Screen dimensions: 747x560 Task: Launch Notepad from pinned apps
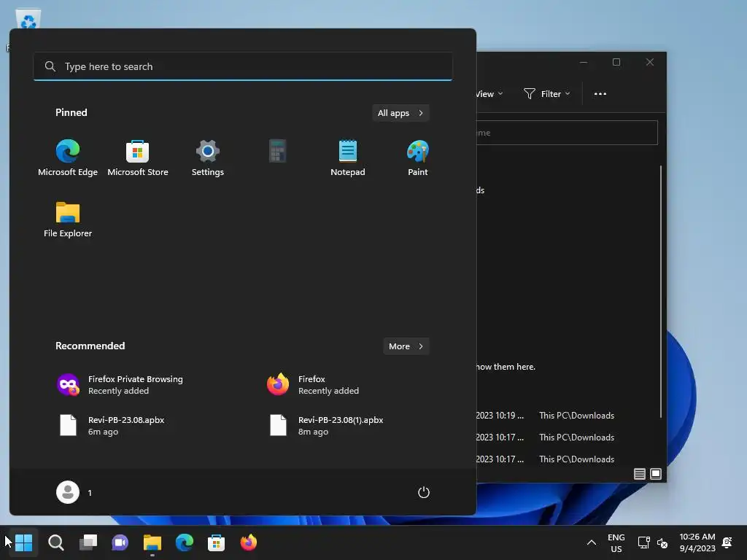(348, 158)
